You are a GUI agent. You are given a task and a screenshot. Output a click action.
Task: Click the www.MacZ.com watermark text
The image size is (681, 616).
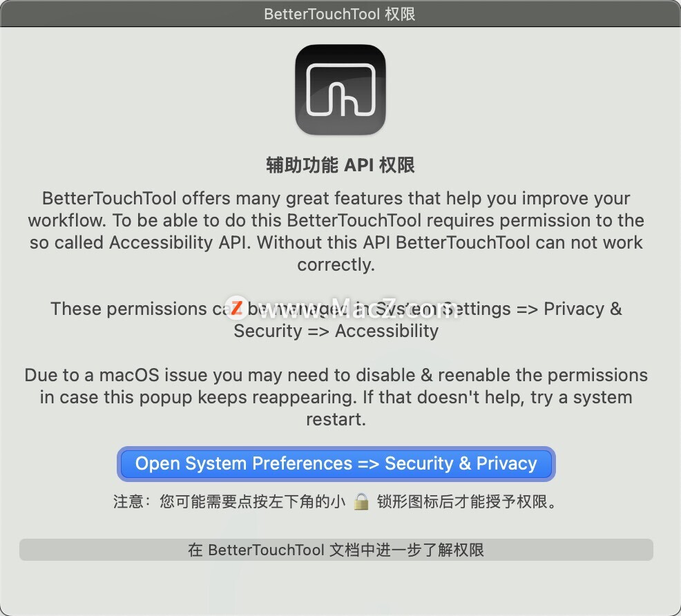coord(358,309)
